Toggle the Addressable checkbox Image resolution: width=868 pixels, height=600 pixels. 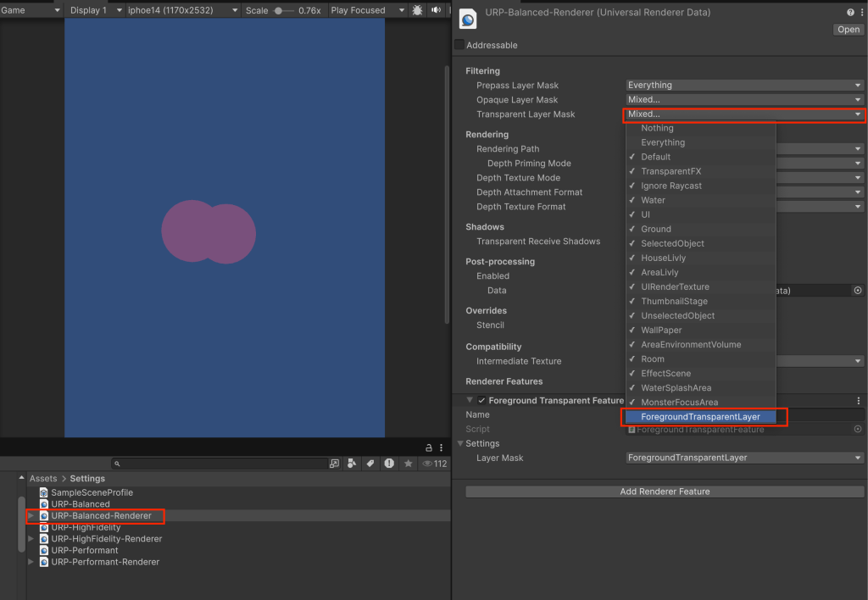click(461, 45)
